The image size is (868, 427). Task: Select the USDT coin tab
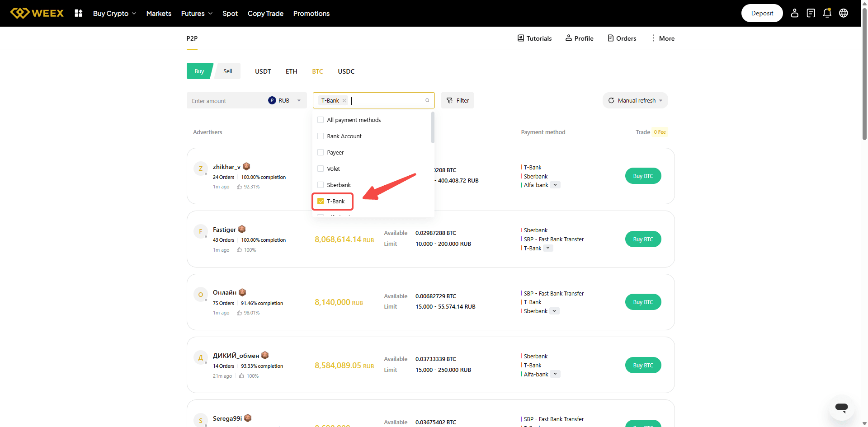[x=263, y=71]
